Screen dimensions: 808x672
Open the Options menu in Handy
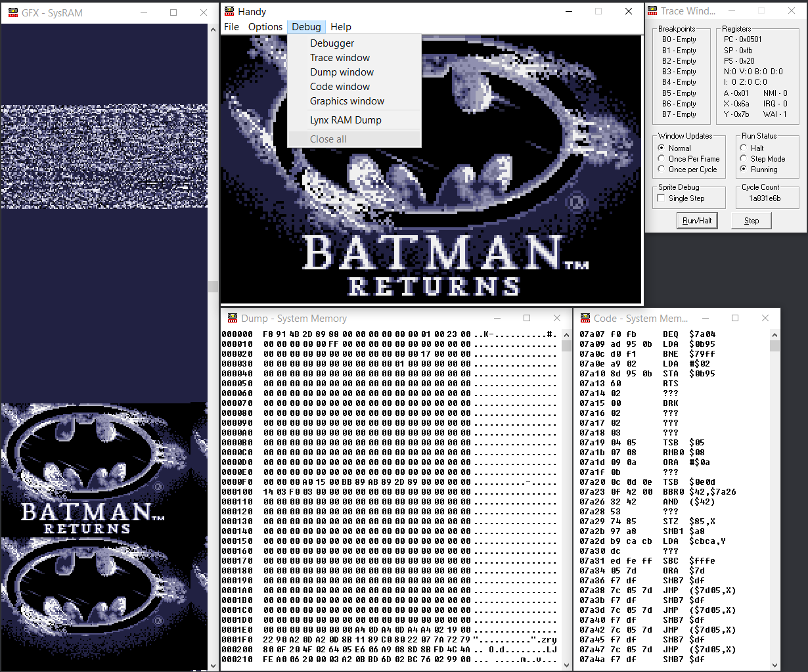pos(265,27)
